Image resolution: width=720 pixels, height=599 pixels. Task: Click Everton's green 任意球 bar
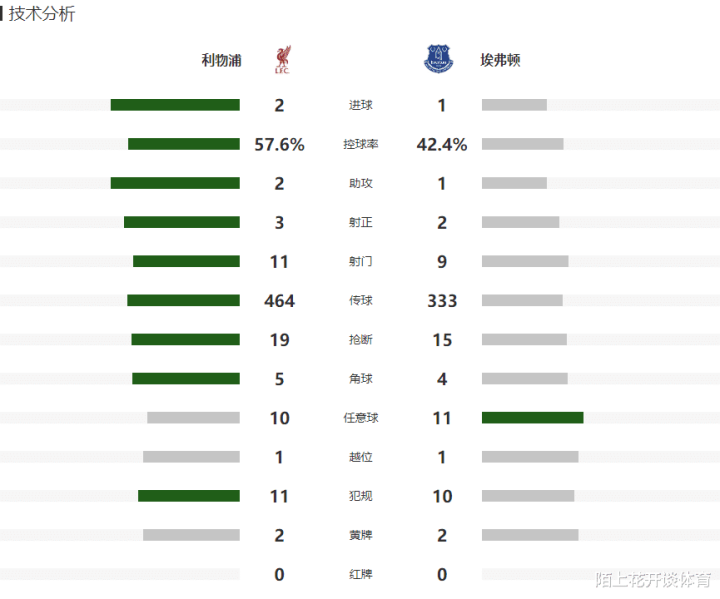pos(532,417)
